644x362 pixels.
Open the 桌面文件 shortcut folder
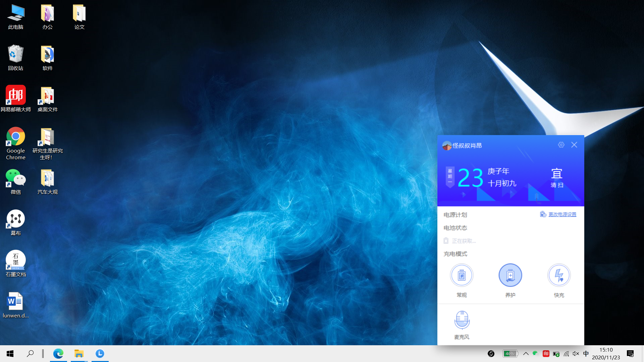pos(47,99)
